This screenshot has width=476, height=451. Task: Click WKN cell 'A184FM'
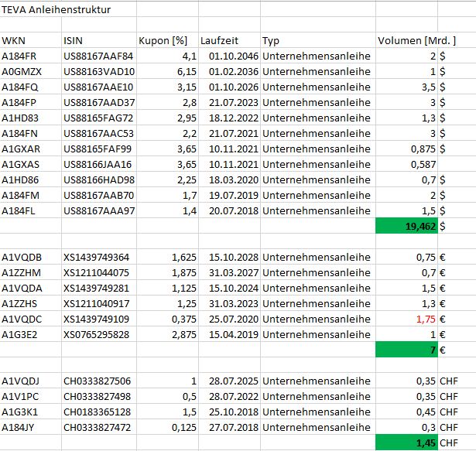point(31,195)
